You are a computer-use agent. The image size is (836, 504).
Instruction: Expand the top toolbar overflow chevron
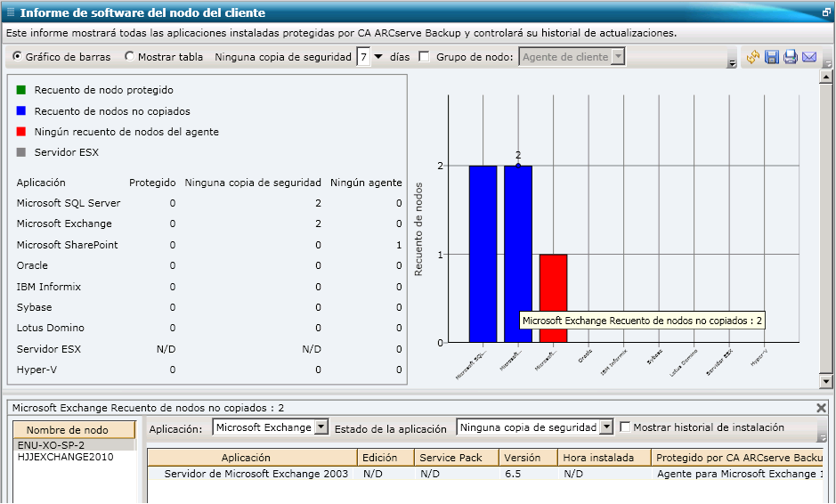732,63
